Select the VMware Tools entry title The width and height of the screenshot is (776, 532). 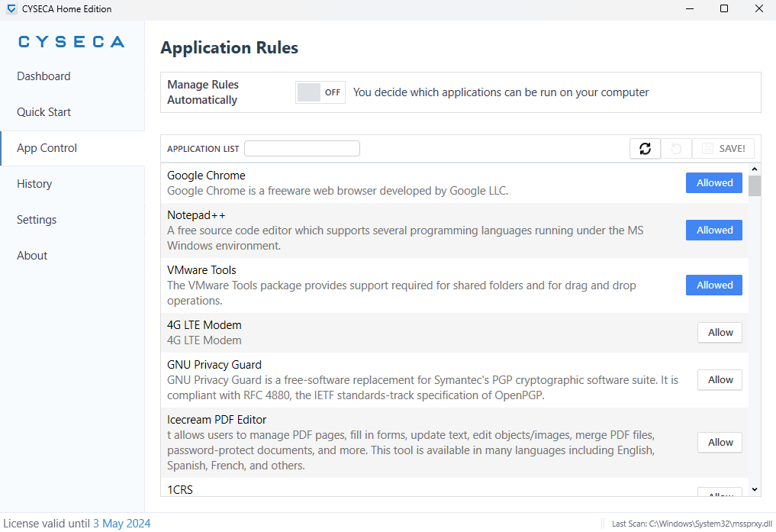coord(201,270)
